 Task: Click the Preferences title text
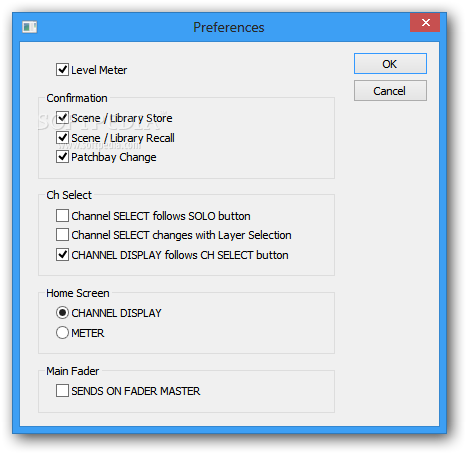(229, 27)
